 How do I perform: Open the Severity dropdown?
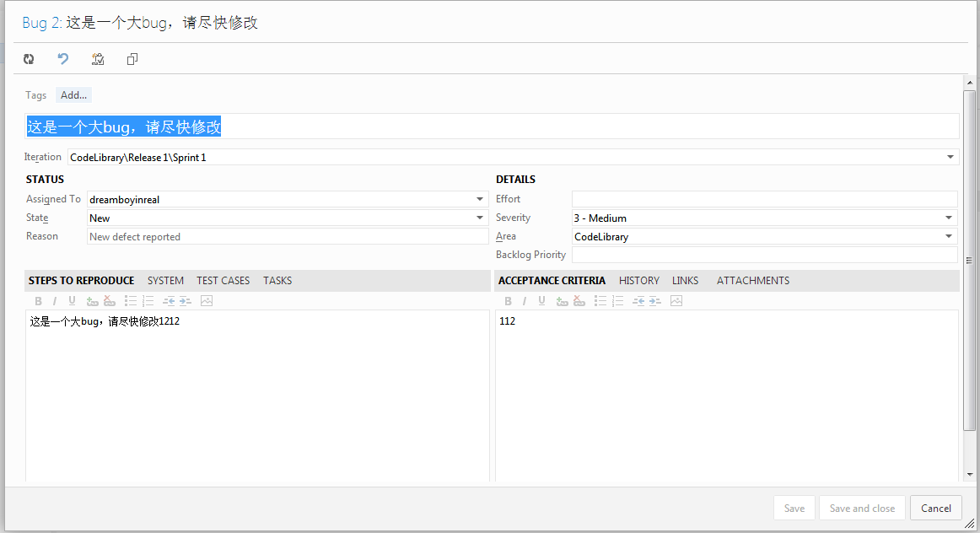950,218
